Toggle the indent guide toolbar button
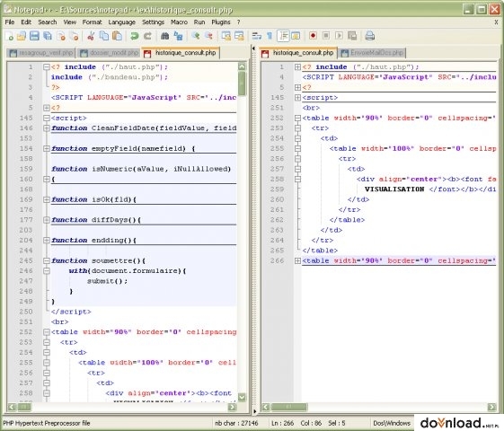The height and width of the screenshot is (431, 504). coord(283,36)
